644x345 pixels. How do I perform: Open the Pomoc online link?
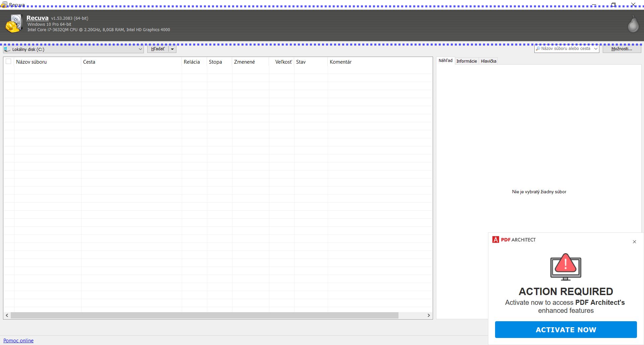(x=18, y=340)
